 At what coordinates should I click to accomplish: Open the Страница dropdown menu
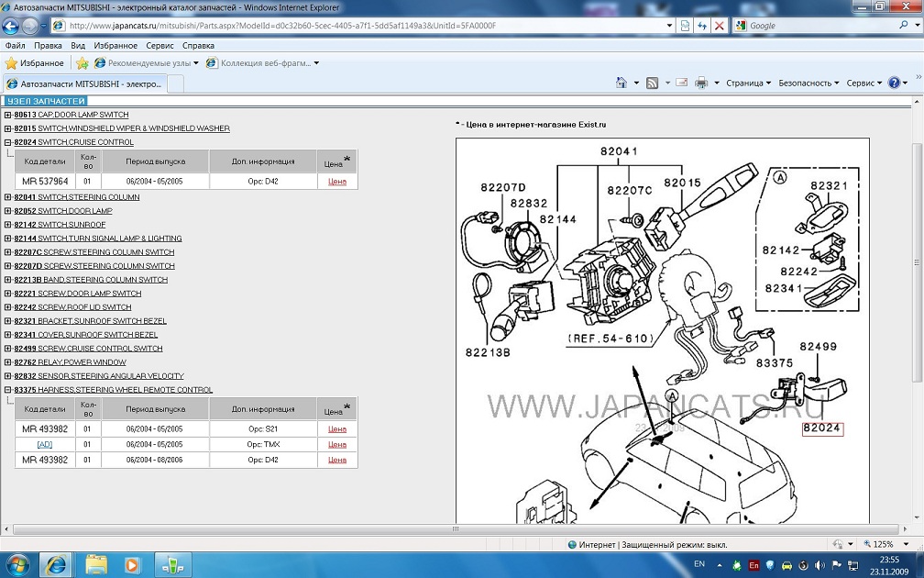point(748,83)
